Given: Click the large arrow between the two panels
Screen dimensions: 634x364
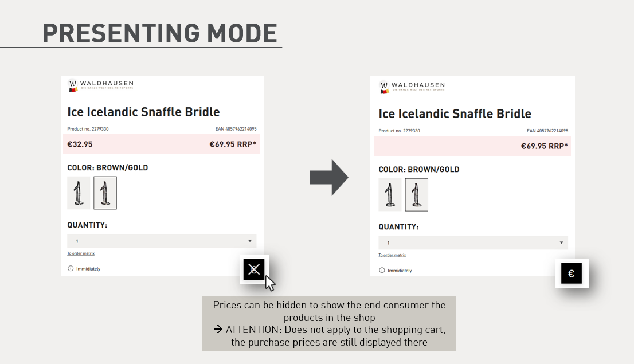Looking at the screenshot, I should pos(329,178).
